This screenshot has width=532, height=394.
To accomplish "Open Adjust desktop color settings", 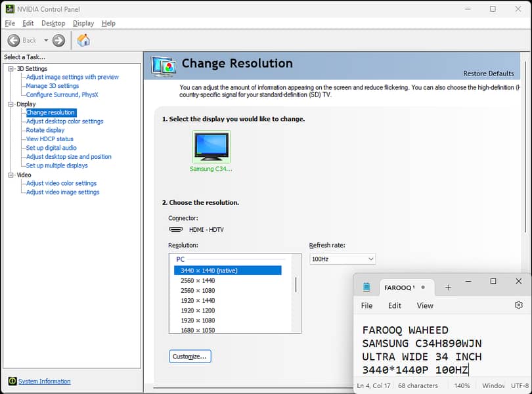I will pyautogui.click(x=64, y=121).
